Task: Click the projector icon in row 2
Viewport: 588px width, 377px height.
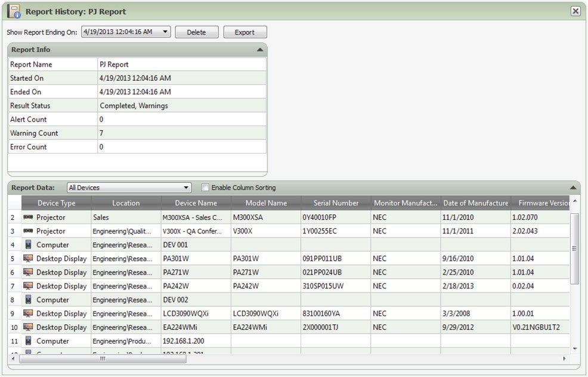Action: coord(28,217)
